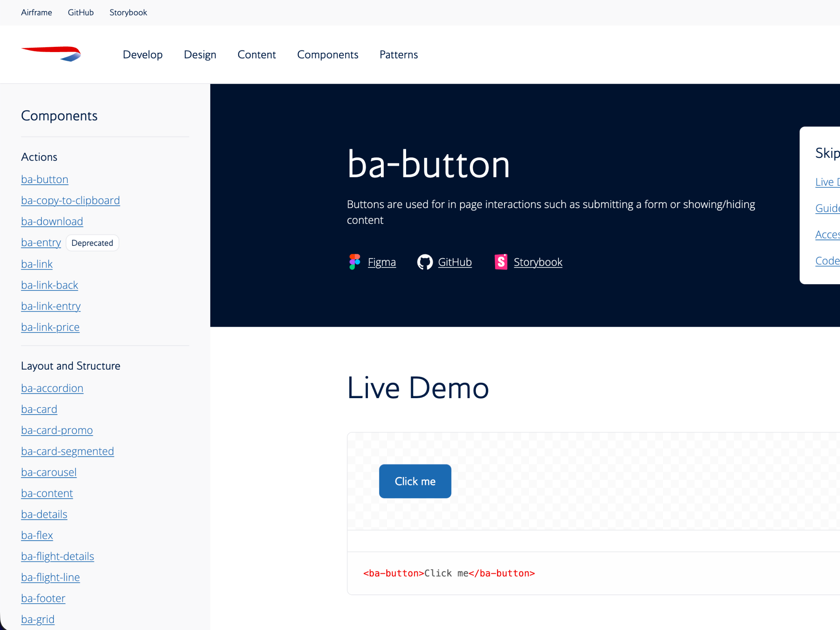The width and height of the screenshot is (840, 630).
Task: Click the ba-button page title
Action: click(428, 164)
